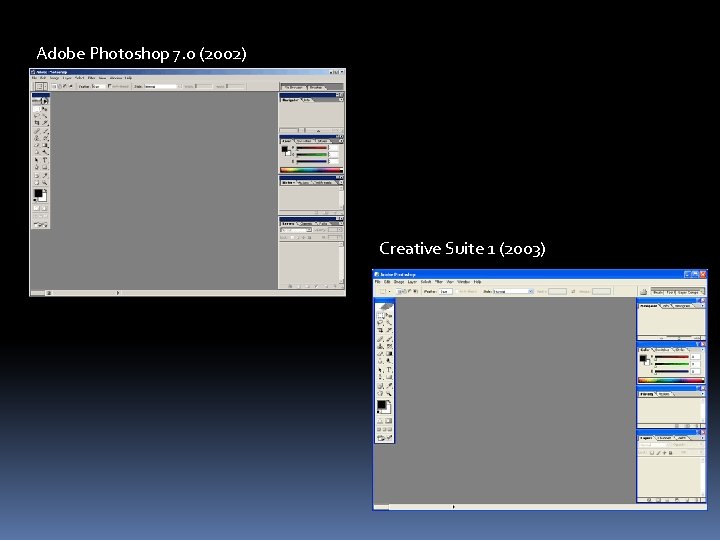Pick the Gradient tool in Photoshop 7.0 toolbox
The width and height of the screenshot is (720, 540).
pyautogui.click(x=45, y=145)
